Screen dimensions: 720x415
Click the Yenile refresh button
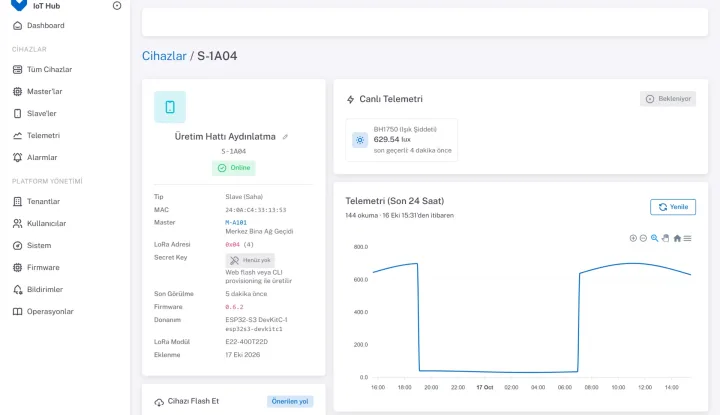673,207
